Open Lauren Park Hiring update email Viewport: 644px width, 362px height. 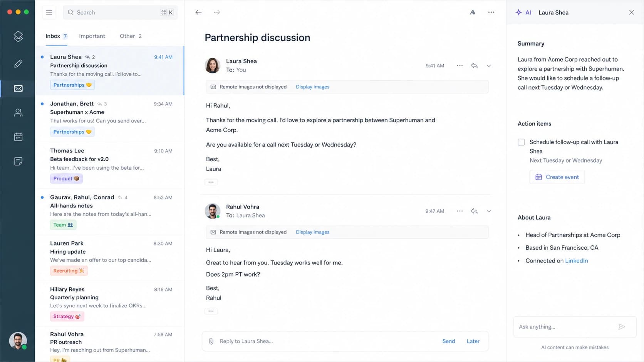[x=109, y=258]
